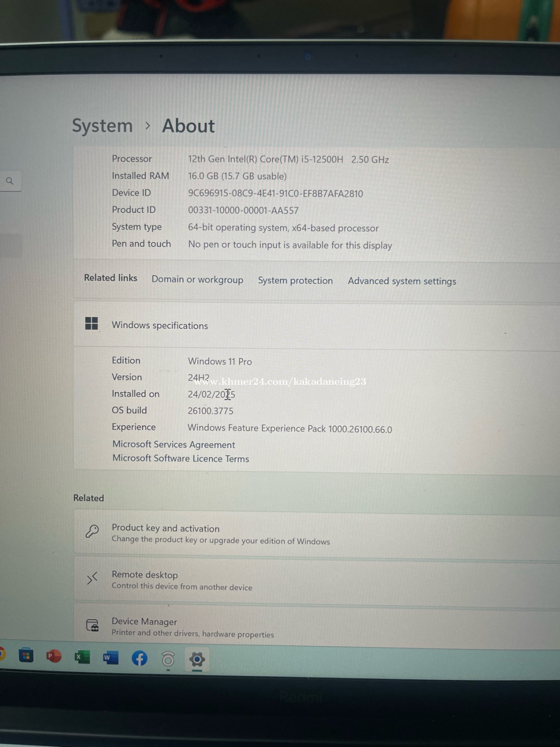Click the About page title
The height and width of the screenshot is (747, 560).
coord(188,126)
